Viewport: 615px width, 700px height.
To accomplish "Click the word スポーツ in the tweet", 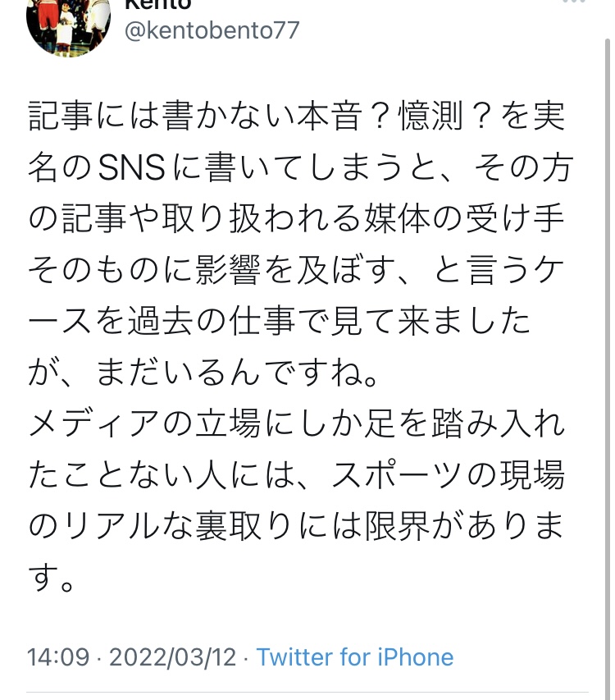I will pos(398,476).
